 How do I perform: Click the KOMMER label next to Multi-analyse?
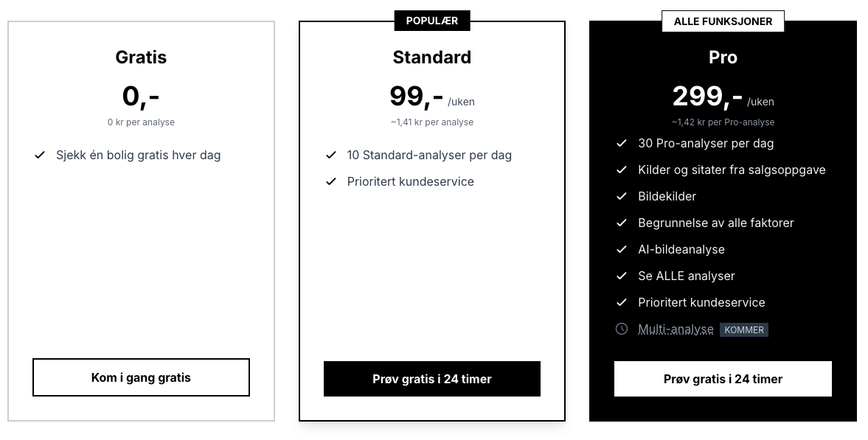coord(743,329)
